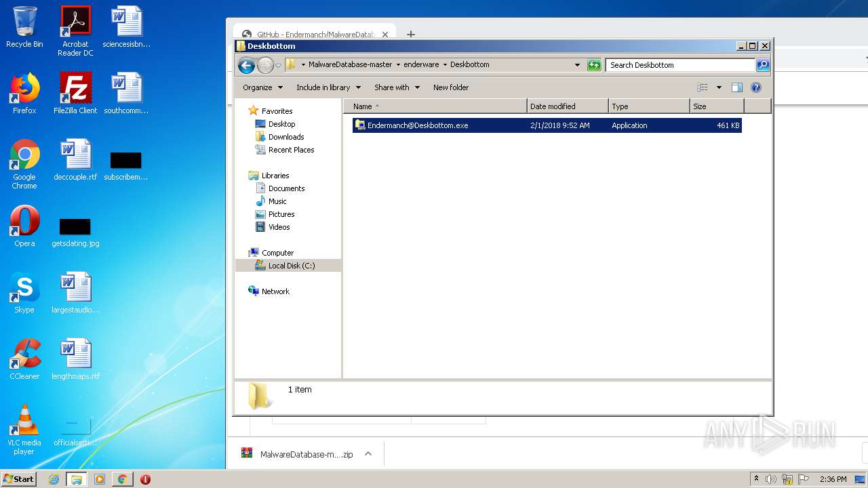Launch Firefox from the desktop
Screen dimensions: 868x488
[24, 94]
